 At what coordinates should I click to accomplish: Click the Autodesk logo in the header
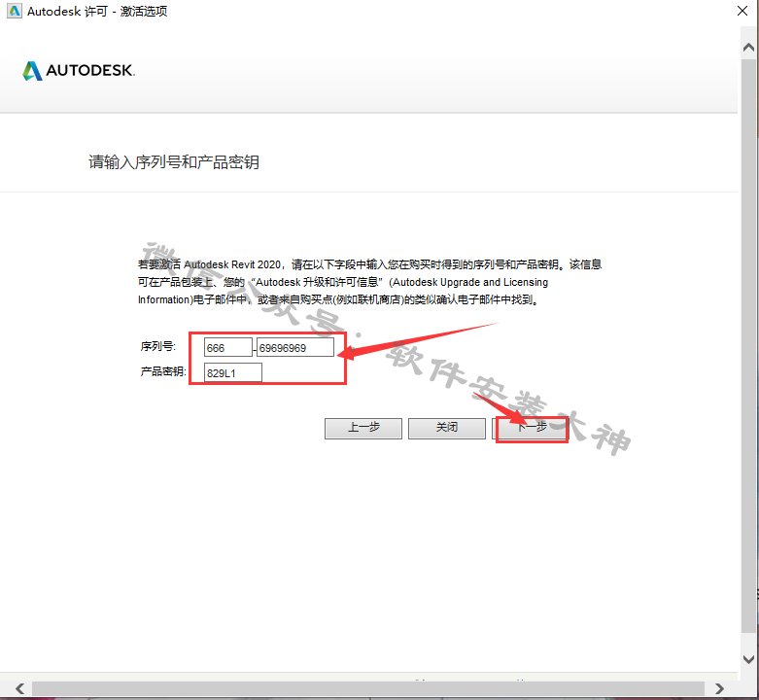pyautogui.click(x=79, y=71)
